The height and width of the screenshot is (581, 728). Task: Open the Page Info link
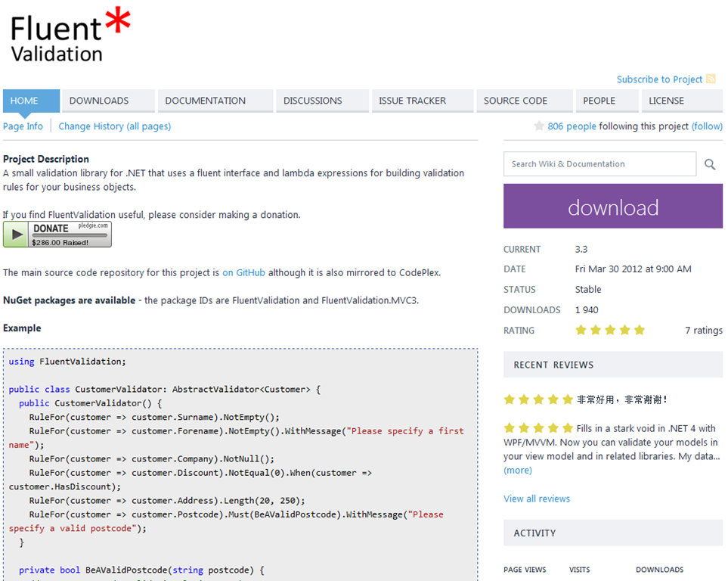(x=23, y=126)
